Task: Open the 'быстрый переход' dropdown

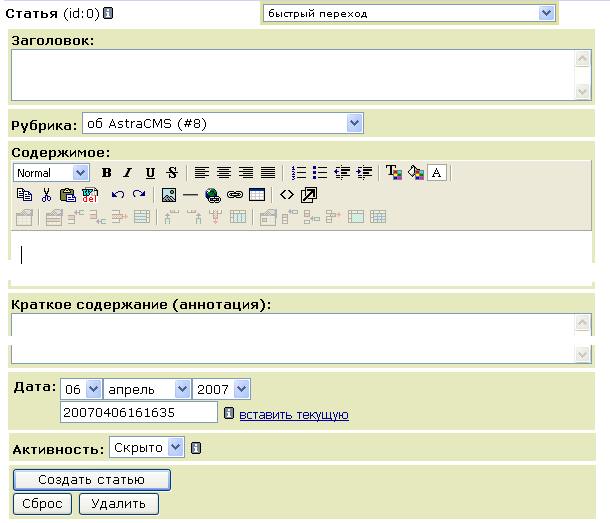Action: pyautogui.click(x=408, y=13)
